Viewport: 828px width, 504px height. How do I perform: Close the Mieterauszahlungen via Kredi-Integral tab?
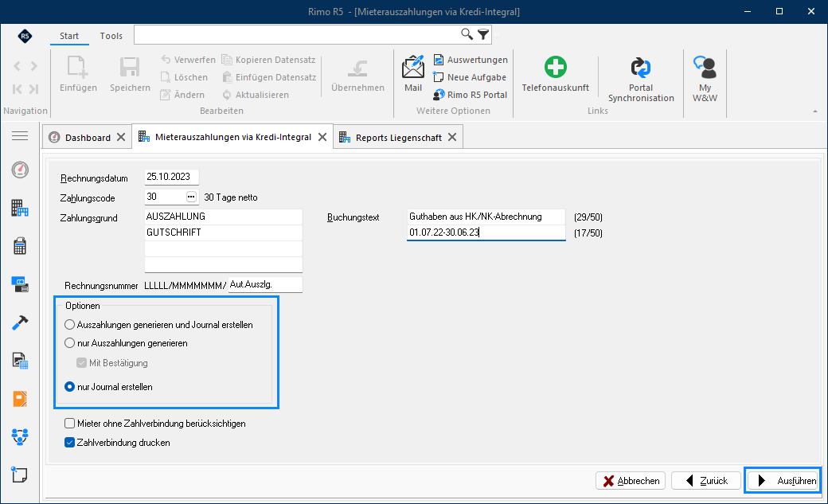coord(322,137)
